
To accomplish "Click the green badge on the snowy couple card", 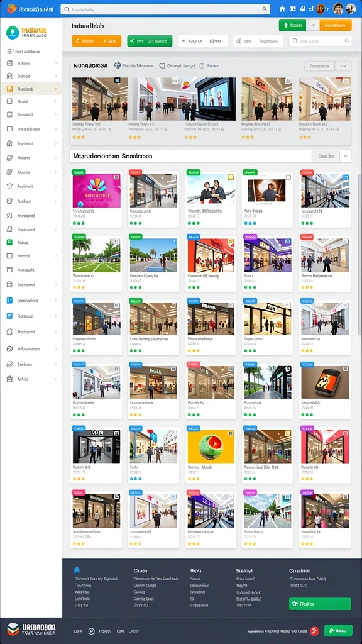I will (192, 172).
